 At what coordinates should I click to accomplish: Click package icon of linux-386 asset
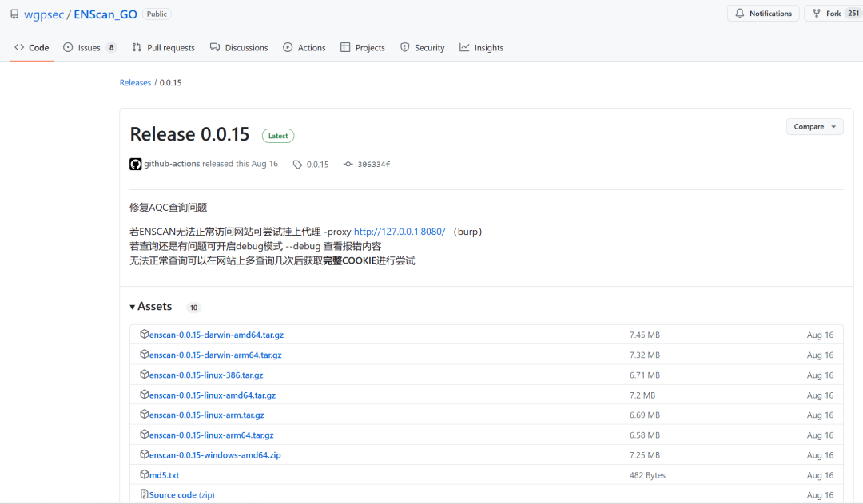pos(144,374)
